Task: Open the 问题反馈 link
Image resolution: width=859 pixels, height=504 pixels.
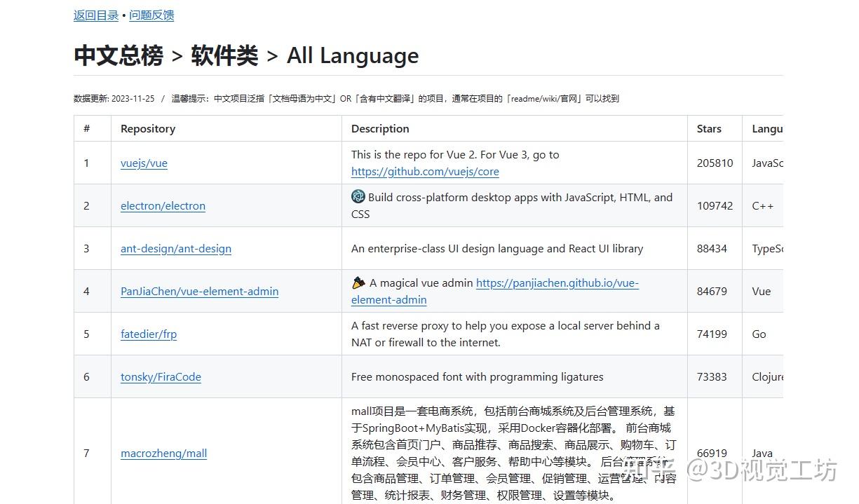Action: 151,15
